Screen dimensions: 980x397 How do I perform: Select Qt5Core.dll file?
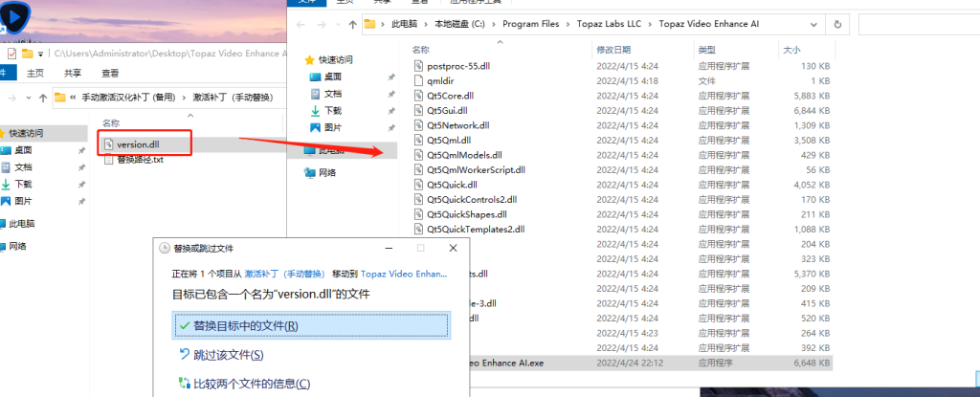pyautogui.click(x=444, y=96)
